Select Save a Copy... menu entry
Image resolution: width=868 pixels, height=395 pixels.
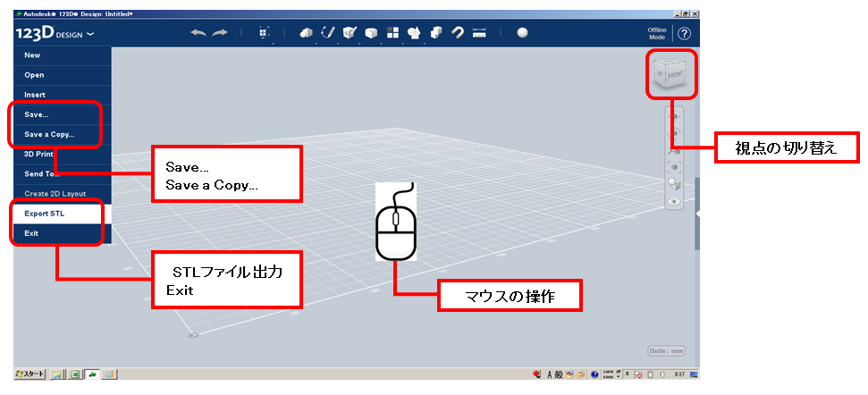tap(49, 135)
